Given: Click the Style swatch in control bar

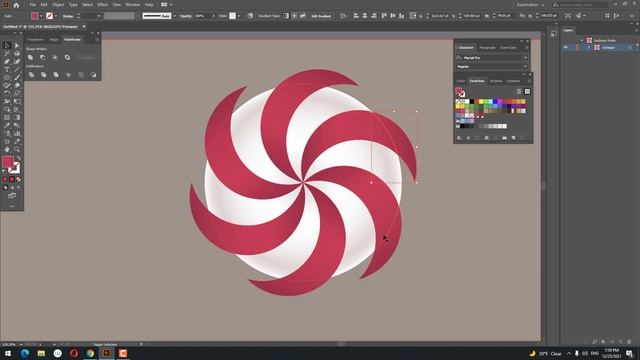Looking at the screenshot, I should pyautogui.click(x=232, y=16).
